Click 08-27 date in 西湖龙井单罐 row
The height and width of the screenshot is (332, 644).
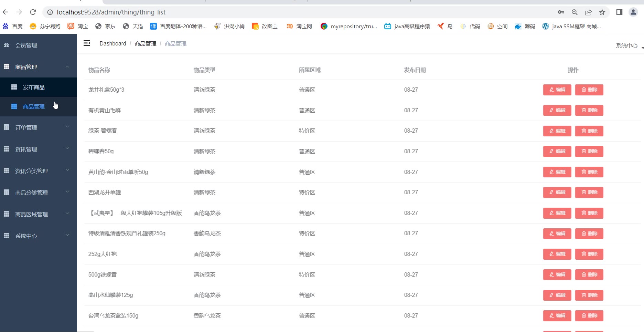(411, 192)
